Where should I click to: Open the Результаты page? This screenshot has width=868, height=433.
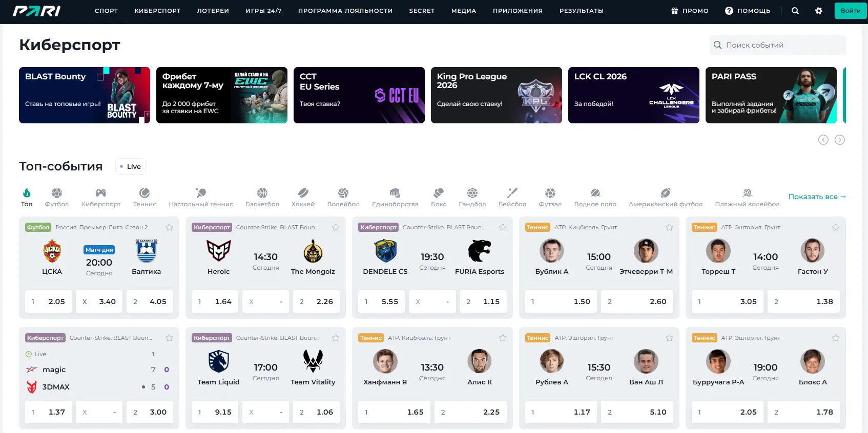coord(582,11)
